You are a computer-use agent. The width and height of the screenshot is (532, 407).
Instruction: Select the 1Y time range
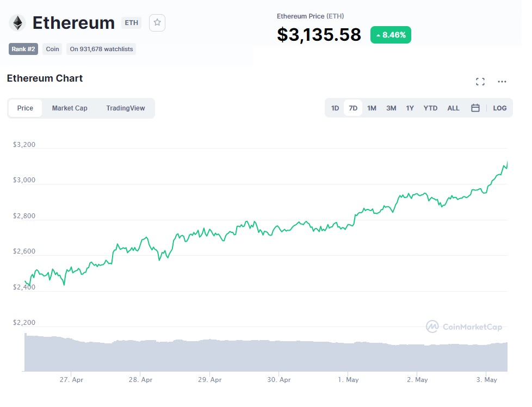(x=410, y=108)
